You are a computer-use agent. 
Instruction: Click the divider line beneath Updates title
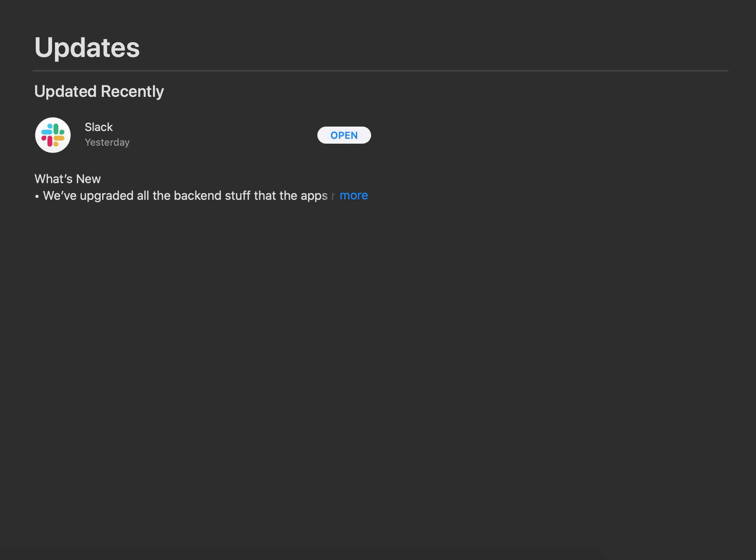[380, 71]
